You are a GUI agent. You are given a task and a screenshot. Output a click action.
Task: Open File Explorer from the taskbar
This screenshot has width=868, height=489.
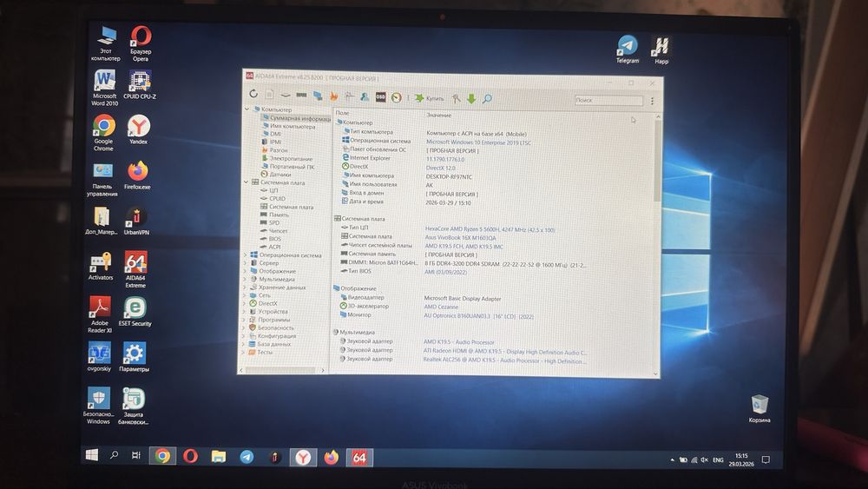point(219,456)
